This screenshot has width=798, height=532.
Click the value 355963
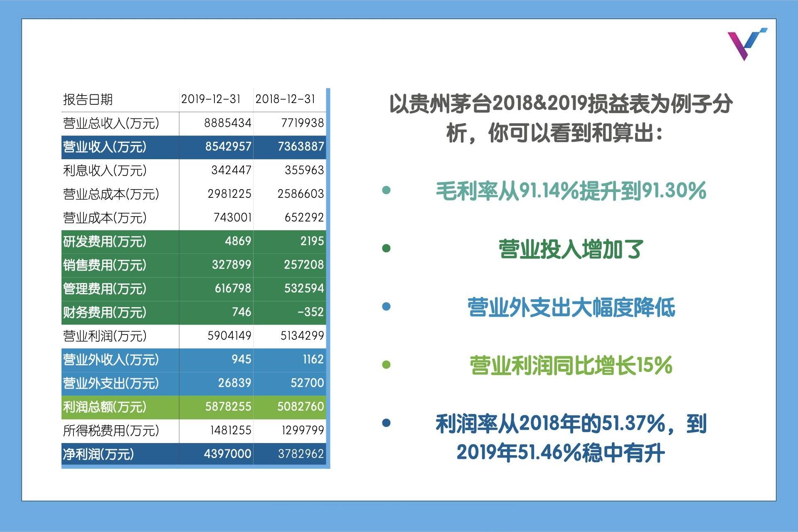pos(304,170)
